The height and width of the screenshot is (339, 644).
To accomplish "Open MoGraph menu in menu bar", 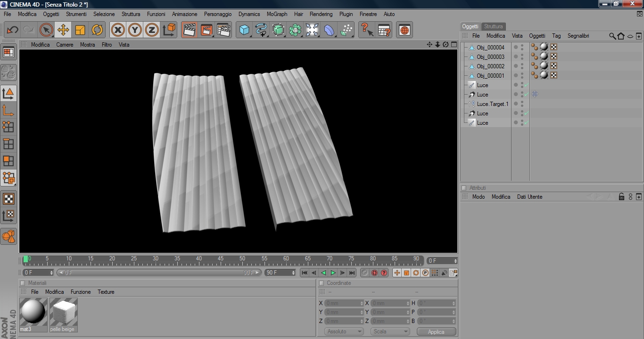I will [277, 14].
